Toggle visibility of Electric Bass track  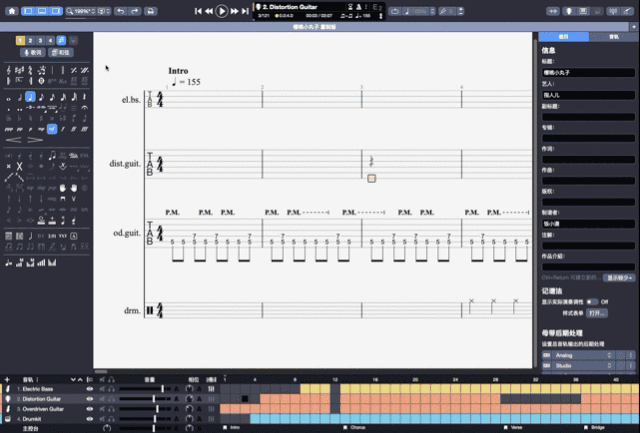coord(89,388)
